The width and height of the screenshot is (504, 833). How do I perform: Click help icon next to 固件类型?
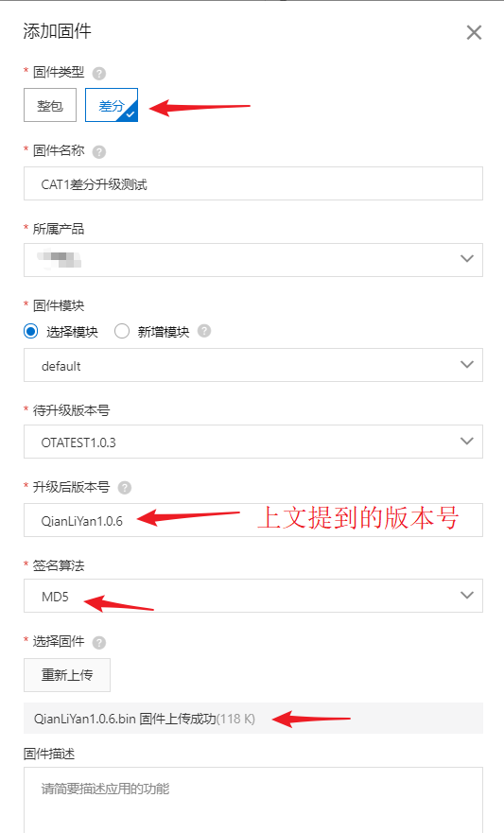click(98, 73)
